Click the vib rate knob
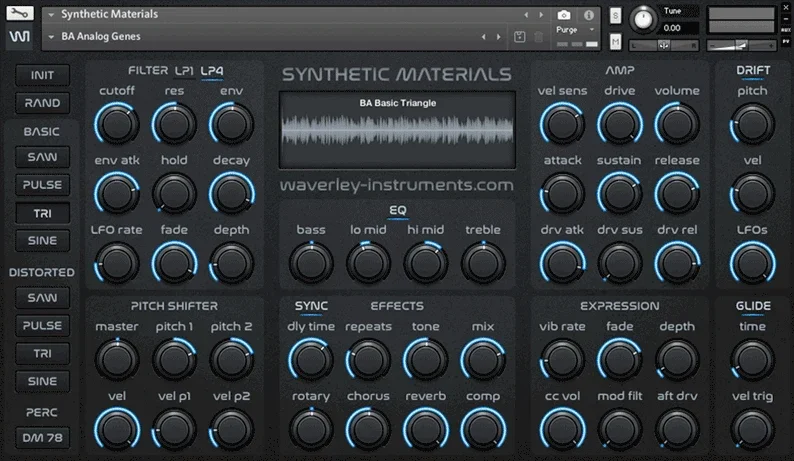 coord(562,360)
